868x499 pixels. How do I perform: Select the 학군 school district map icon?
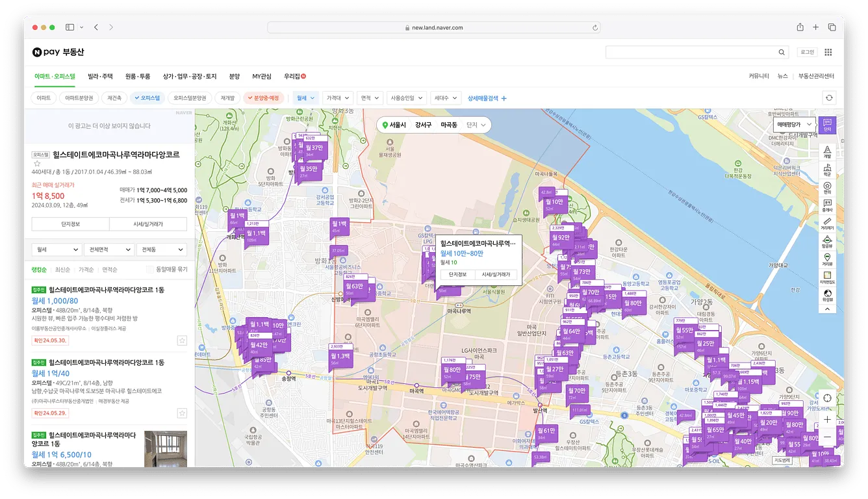pos(827,170)
